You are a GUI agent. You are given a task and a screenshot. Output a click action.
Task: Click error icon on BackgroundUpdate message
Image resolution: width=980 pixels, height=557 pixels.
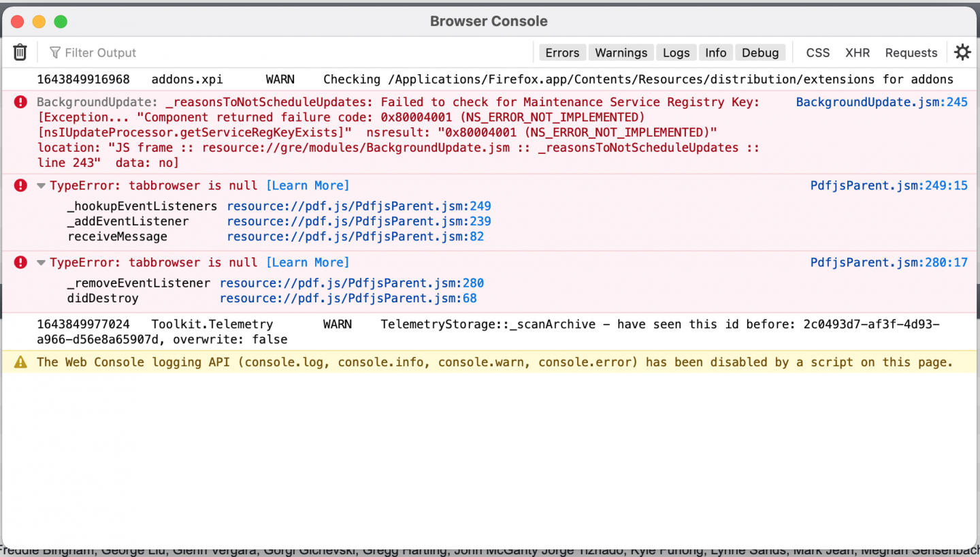pyautogui.click(x=21, y=102)
